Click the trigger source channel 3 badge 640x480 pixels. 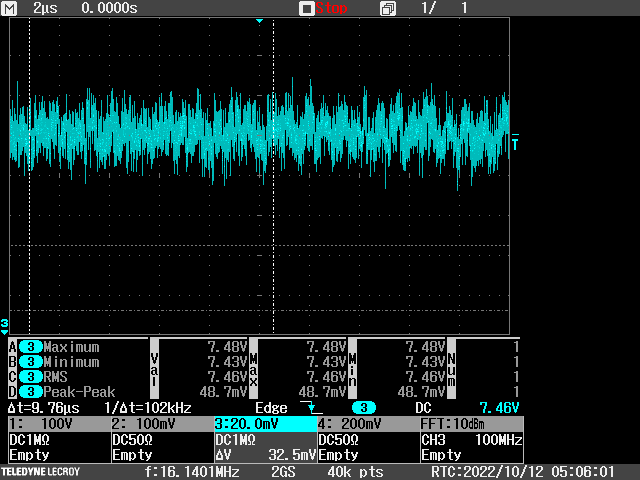tap(363, 408)
